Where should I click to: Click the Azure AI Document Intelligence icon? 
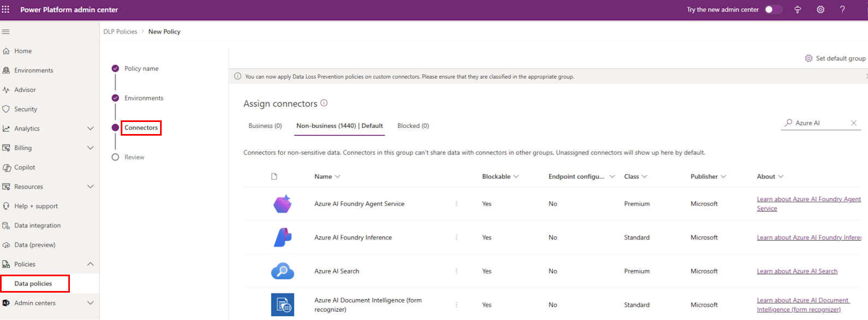coord(282,305)
